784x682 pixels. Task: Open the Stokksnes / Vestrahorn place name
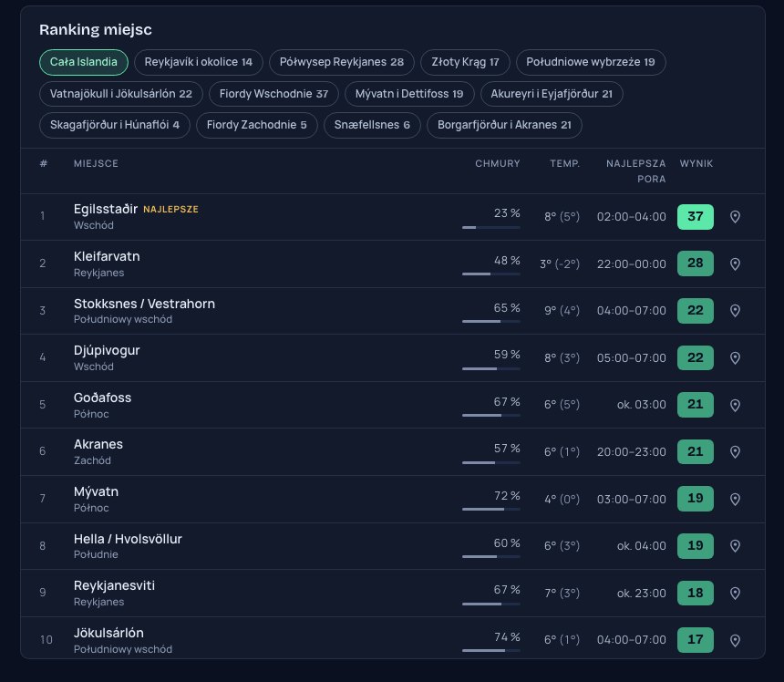(x=144, y=304)
